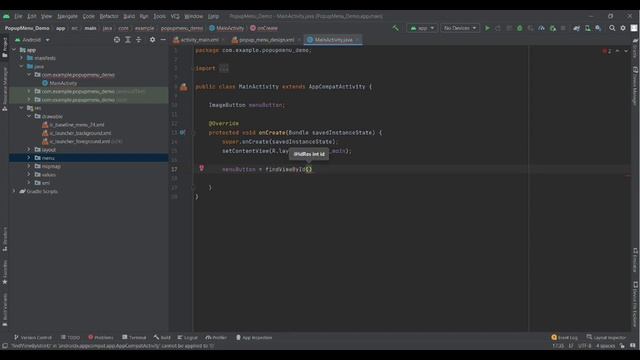The image size is (640, 360).
Task: Open the File menu
Action: click(x=18, y=16)
